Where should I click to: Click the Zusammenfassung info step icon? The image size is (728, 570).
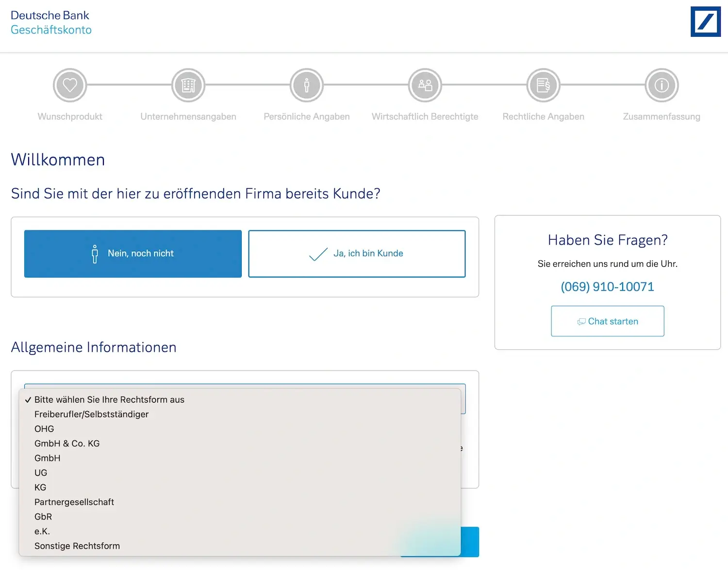(662, 85)
